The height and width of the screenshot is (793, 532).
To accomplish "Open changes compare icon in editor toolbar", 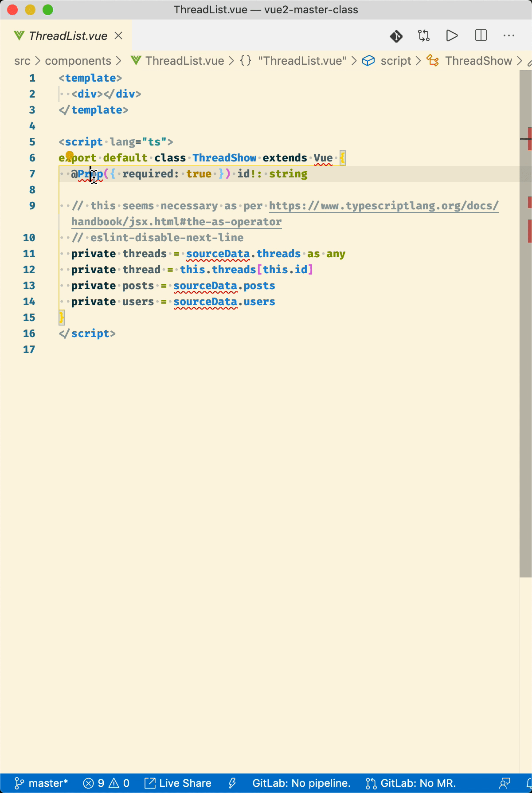I will (424, 36).
